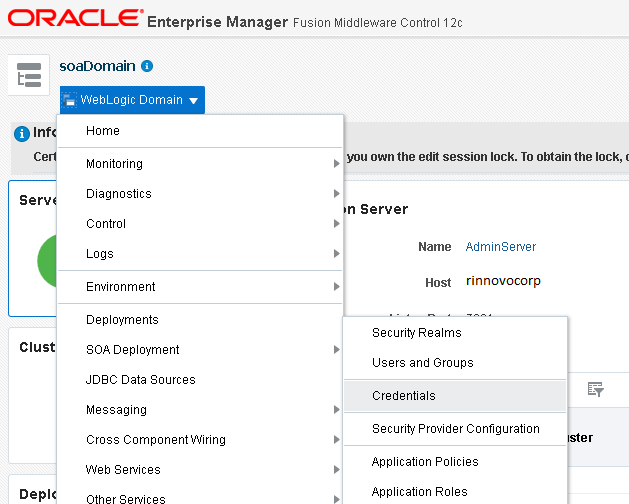The height and width of the screenshot is (504, 629).
Task: Click the Oracle logo
Action: coord(75,18)
